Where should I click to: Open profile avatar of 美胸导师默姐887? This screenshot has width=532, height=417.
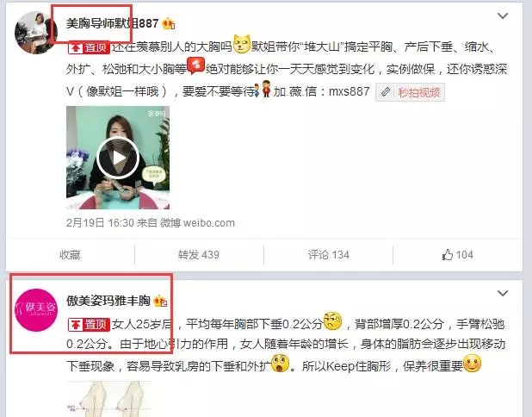tap(36, 33)
